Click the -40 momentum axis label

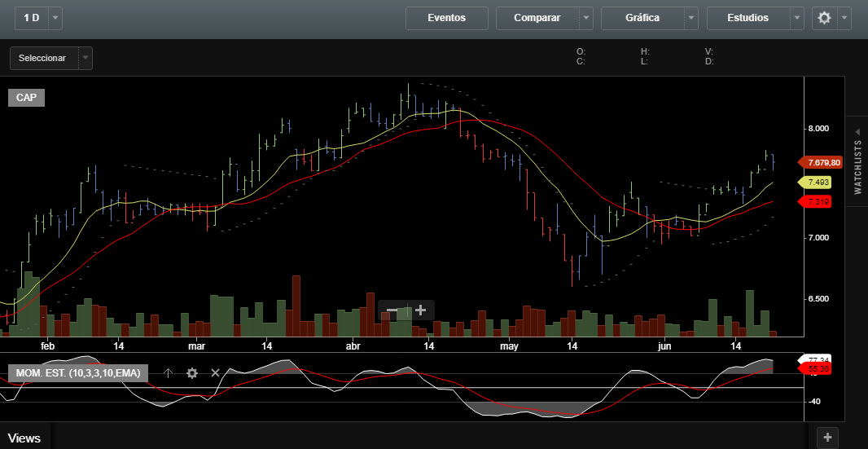point(815,401)
